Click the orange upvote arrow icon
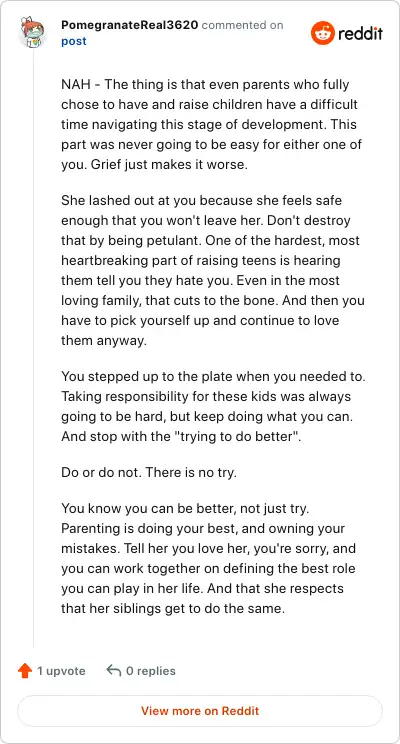400x744 pixels. click(x=25, y=671)
